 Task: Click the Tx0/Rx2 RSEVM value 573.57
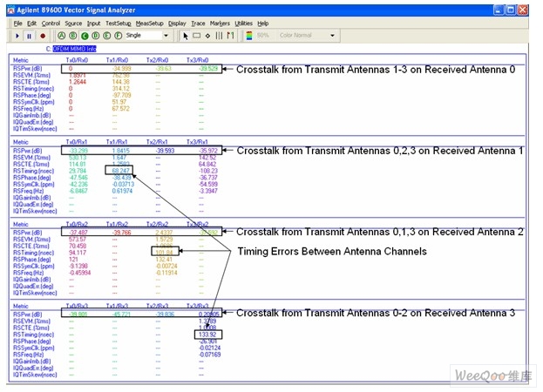click(x=78, y=240)
